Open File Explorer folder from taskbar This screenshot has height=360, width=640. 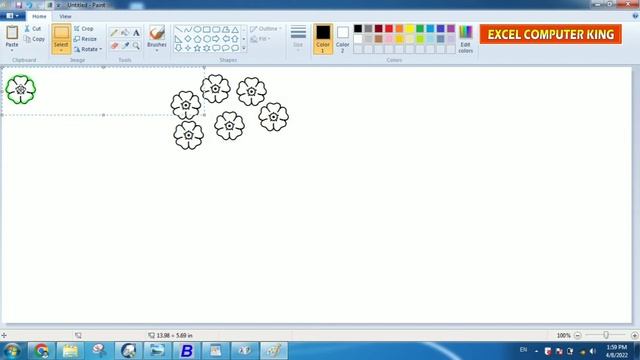click(70, 351)
